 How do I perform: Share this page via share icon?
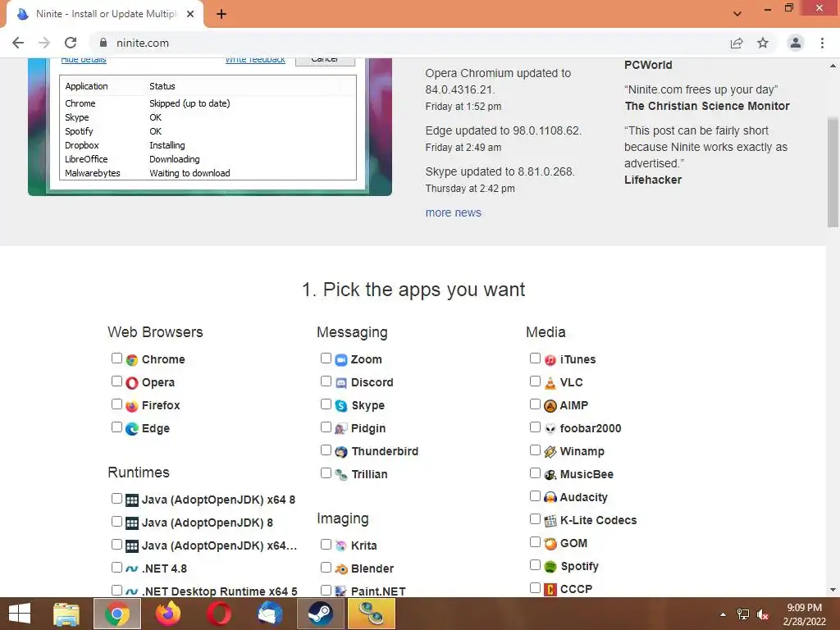pyautogui.click(x=737, y=43)
